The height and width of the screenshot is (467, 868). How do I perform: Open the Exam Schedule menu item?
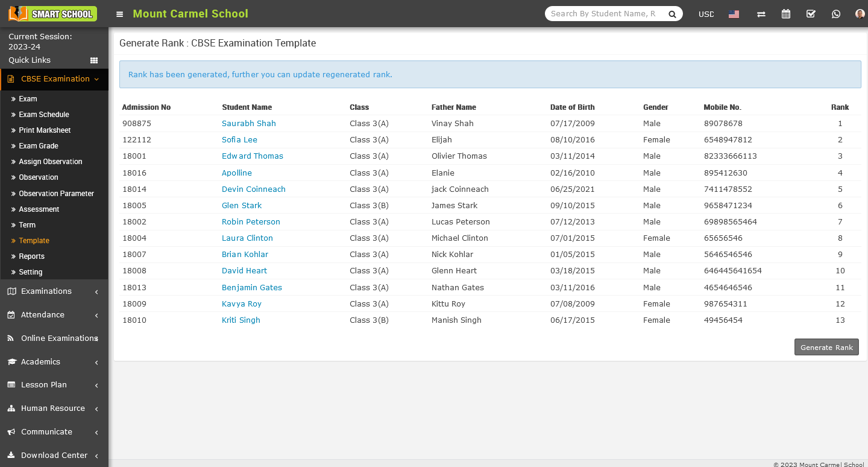click(x=44, y=115)
